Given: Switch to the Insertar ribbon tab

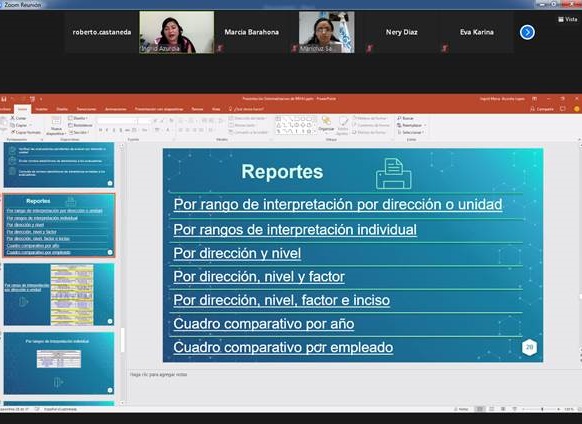Looking at the screenshot, I should (x=41, y=109).
